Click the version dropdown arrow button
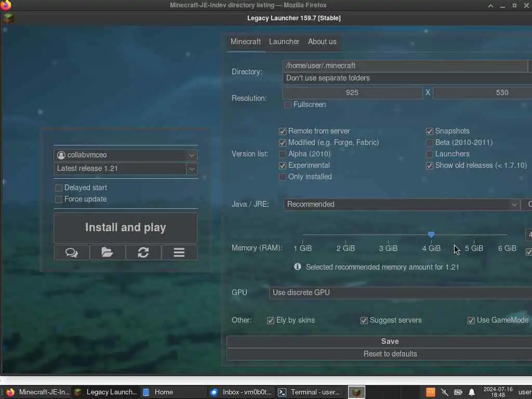532x399 pixels. 192,169
